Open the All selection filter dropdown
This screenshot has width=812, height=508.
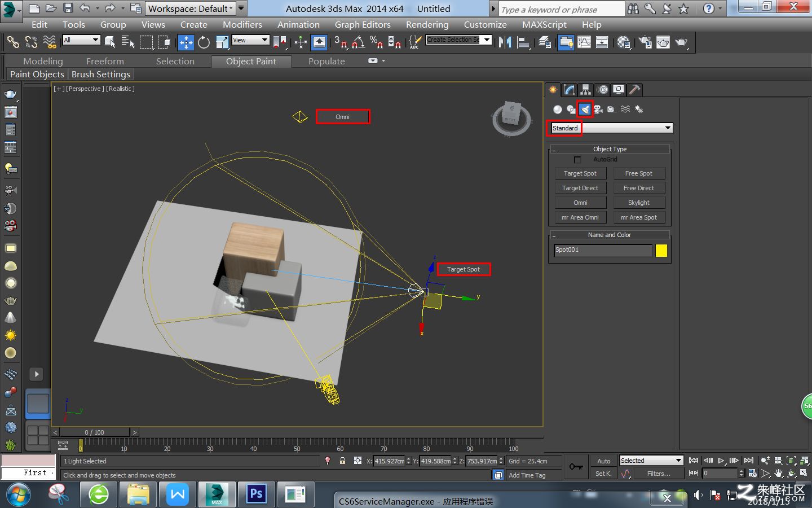click(x=82, y=40)
